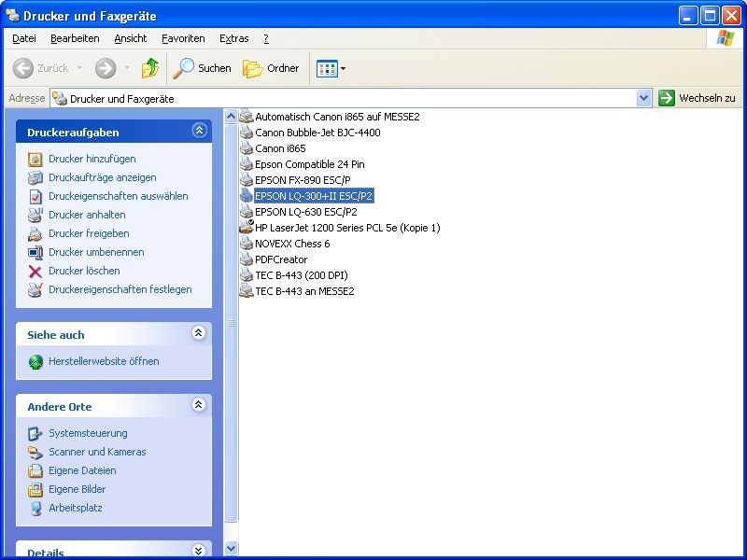The width and height of the screenshot is (747, 560).
Task: Expand the address bar dropdown
Action: tap(643, 99)
